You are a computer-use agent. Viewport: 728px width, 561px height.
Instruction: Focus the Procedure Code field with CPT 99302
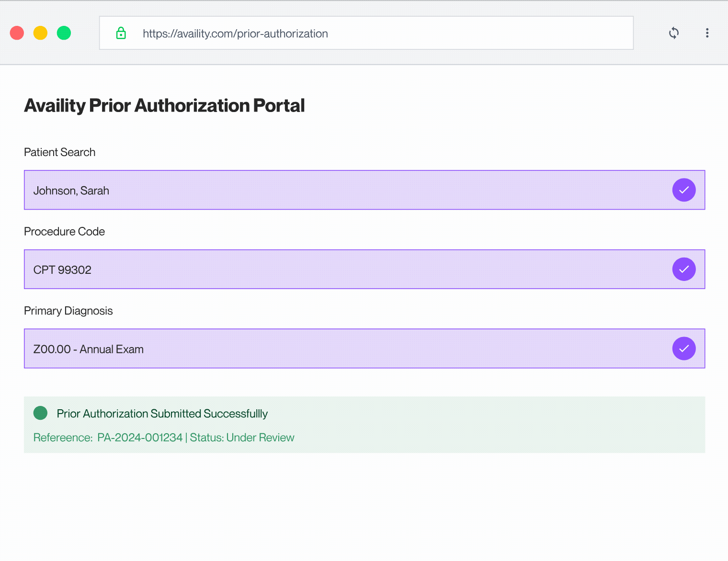(335, 269)
